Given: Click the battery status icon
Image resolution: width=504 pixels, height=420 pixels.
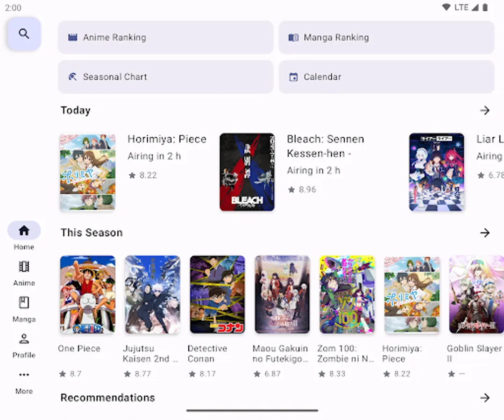Looking at the screenshot, I should coord(485,7).
